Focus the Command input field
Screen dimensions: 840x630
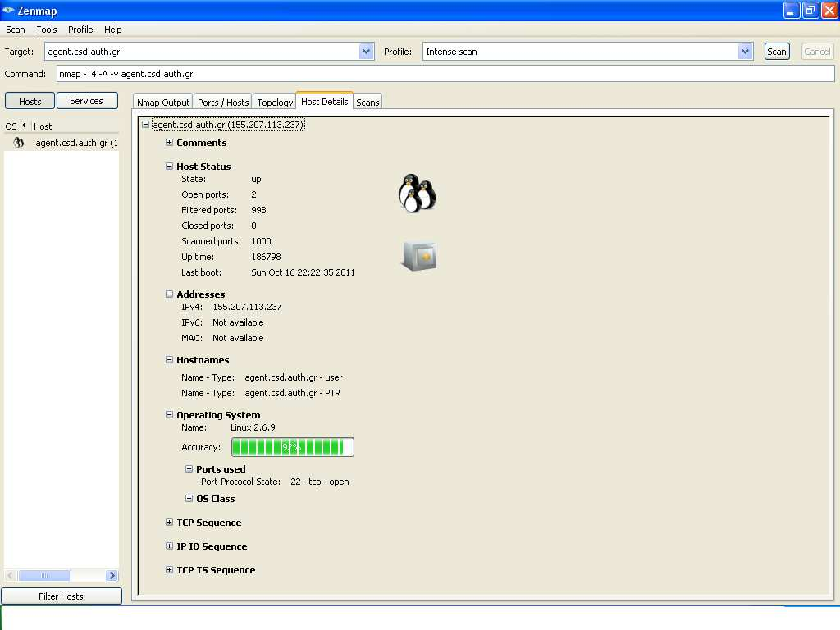tap(445, 74)
